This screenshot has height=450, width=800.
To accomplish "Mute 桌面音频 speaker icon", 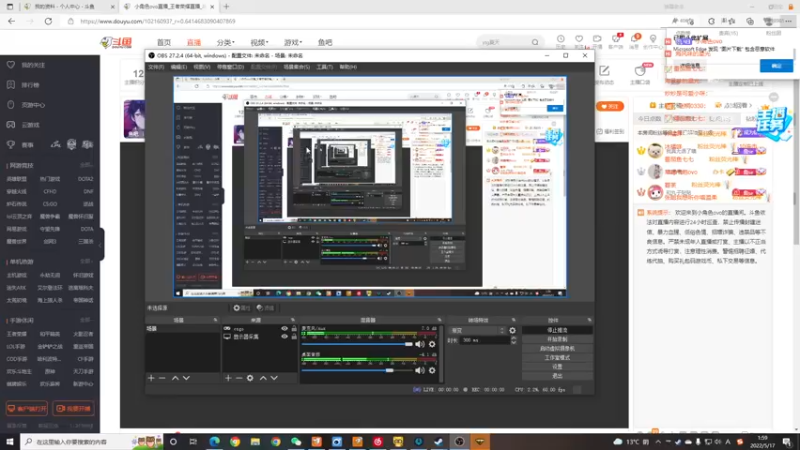I will click(419, 370).
